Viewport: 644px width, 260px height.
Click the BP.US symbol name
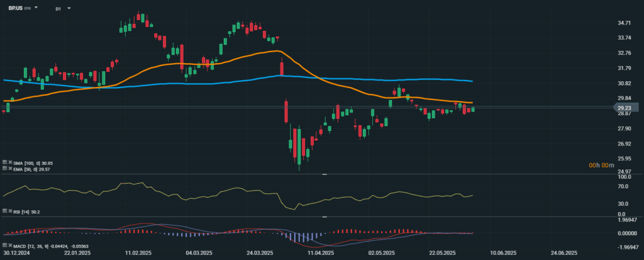pyautogui.click(x=15, y=8)
